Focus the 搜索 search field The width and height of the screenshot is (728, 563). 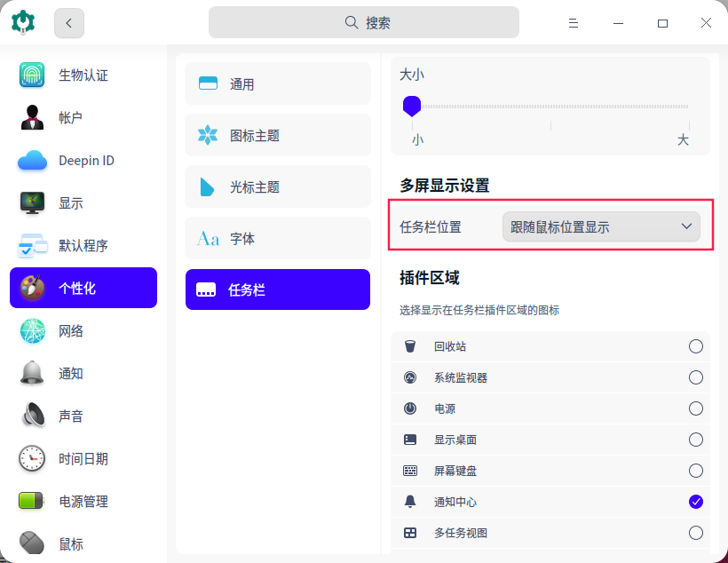pyautogui.click(x=363, y=22)
